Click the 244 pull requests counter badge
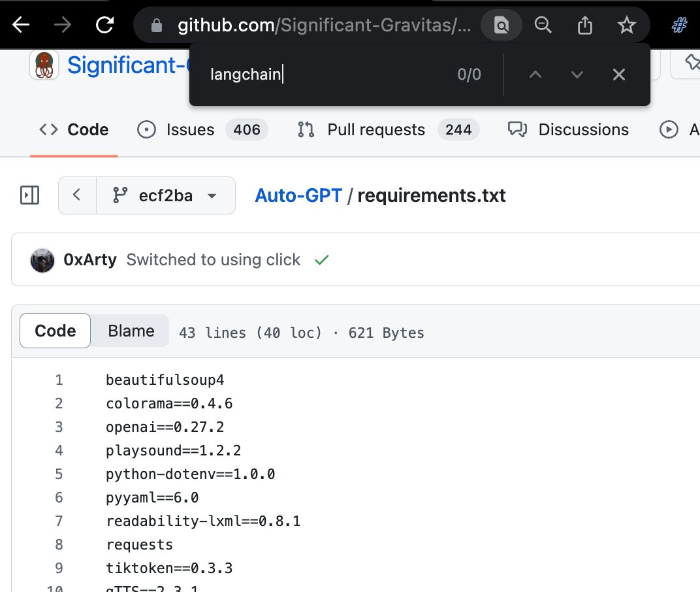Screen dimensions: 700x592 458,129
